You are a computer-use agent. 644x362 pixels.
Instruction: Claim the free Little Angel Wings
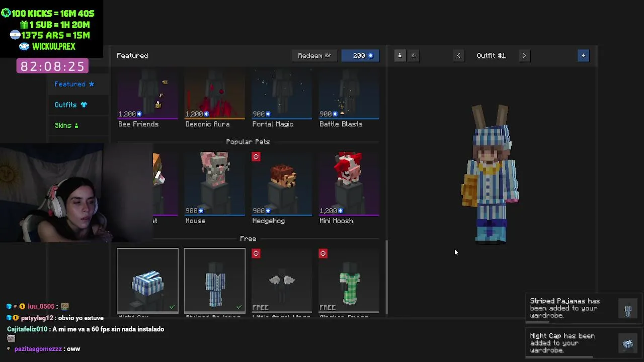click(x=282, y=281)
